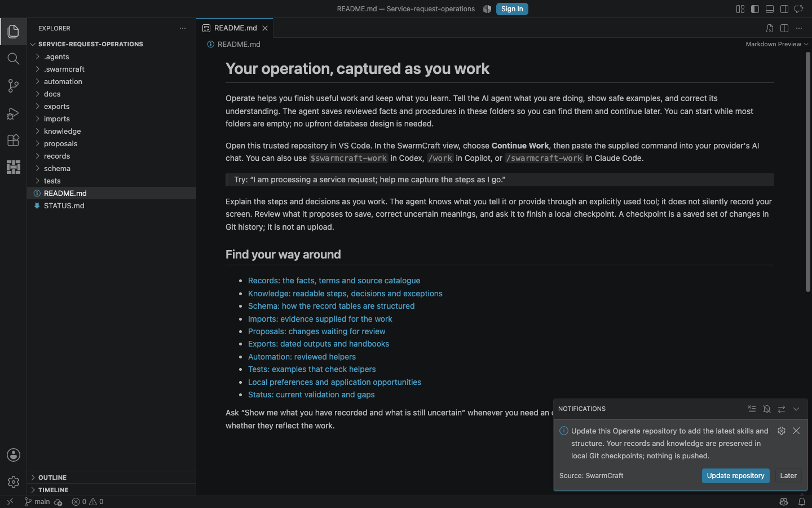
Task: Open the Accounts menu icon
Action: coord(13,455)
